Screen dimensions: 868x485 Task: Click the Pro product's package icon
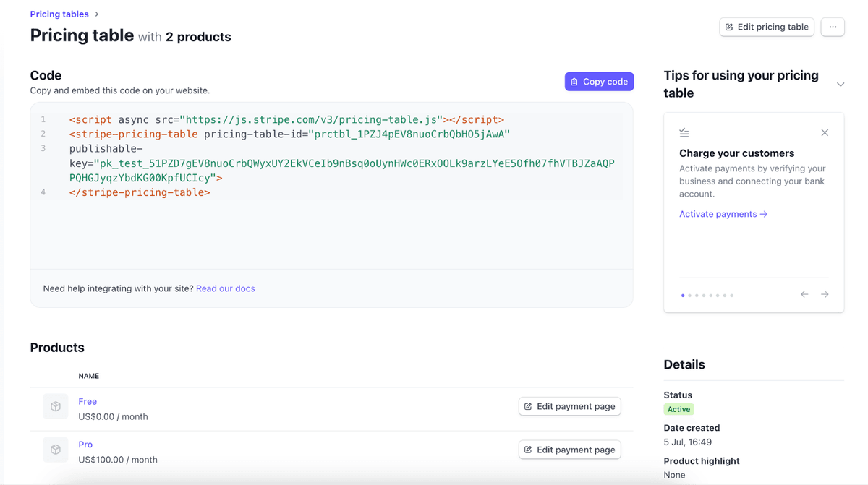point(56,450)
